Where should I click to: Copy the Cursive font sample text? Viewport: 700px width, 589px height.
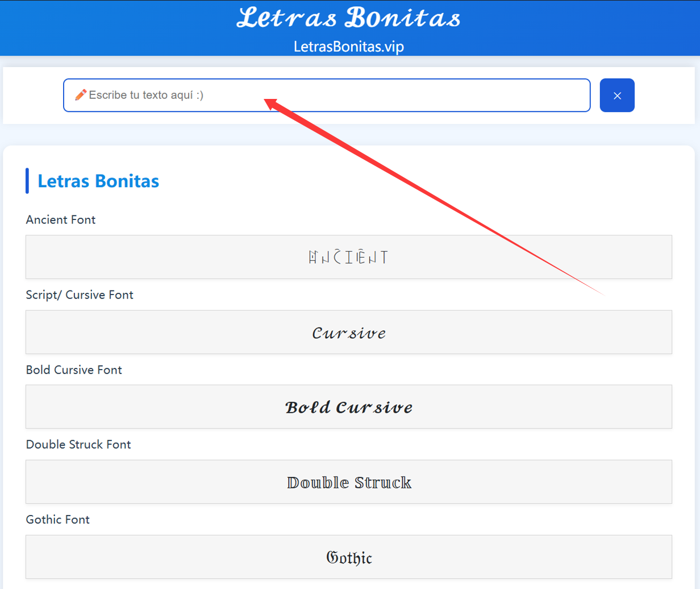click(x=348, y=333)
